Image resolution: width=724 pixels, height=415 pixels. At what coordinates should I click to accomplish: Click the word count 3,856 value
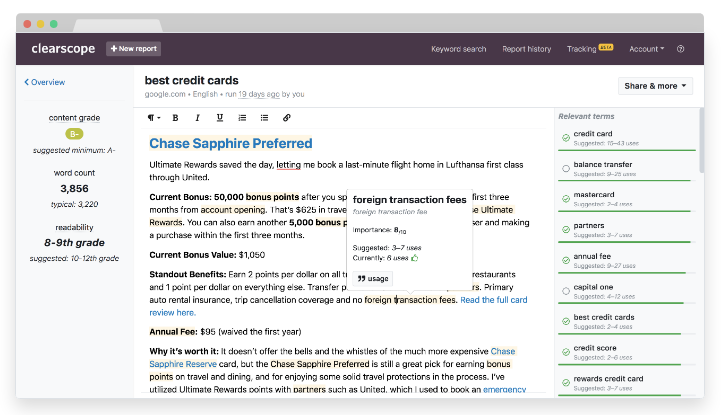point(74,188)
